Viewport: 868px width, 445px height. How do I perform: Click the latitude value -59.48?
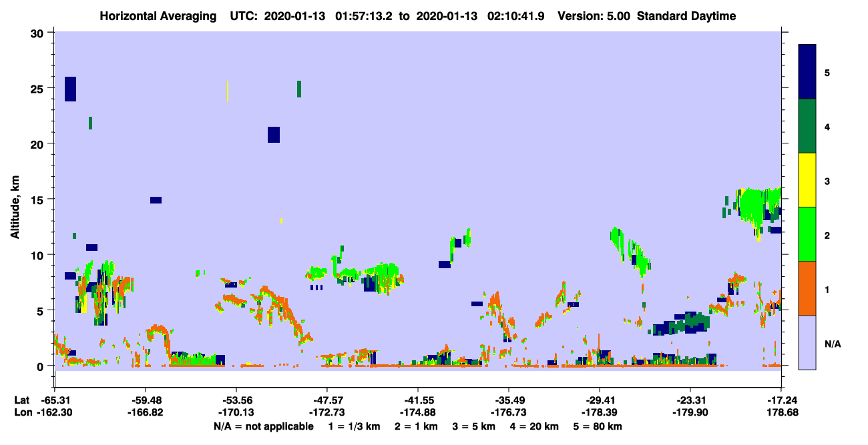(x=146, y=400)
